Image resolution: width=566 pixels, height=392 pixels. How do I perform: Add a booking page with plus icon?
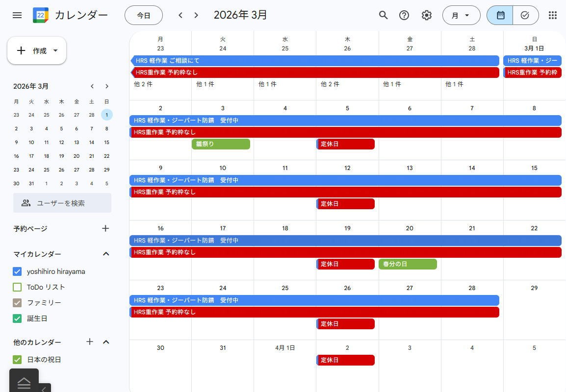tap(105, 228)
